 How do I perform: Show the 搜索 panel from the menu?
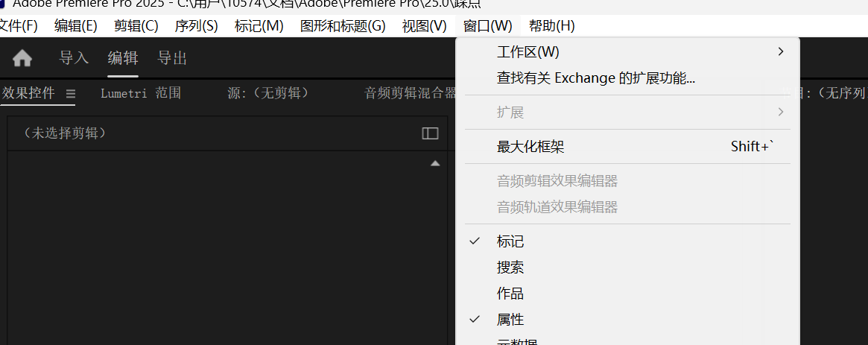pos(627,268)
